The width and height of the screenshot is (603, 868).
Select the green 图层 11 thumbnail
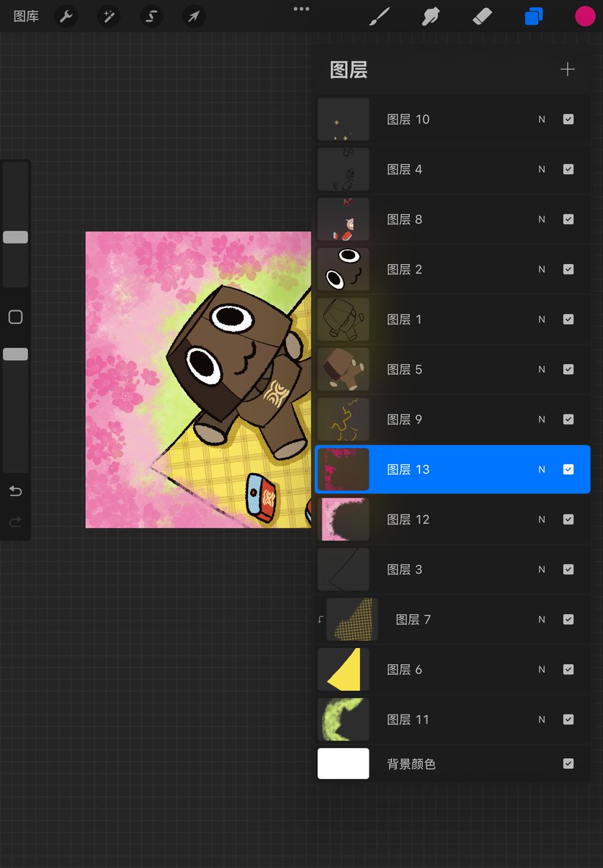pyautogui.click(x=343, y=720)
